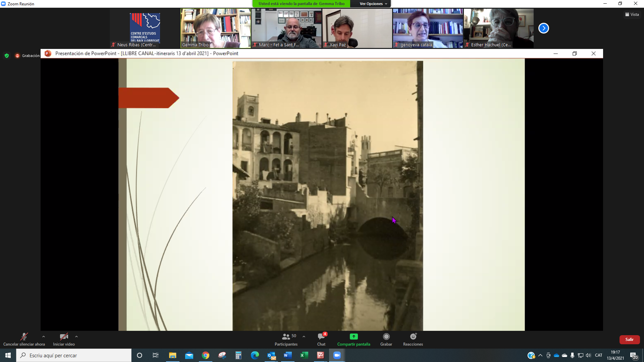Unmute microphone with Cancelar silenciar ahora
This screenshot has height=362, width=644.
coord(24,339)
